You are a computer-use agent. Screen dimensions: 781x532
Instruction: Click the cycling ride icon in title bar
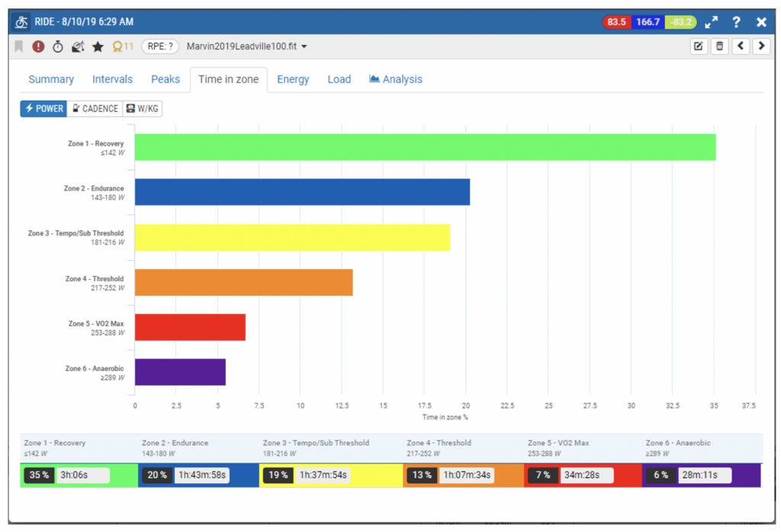click(x=21, y=22)
